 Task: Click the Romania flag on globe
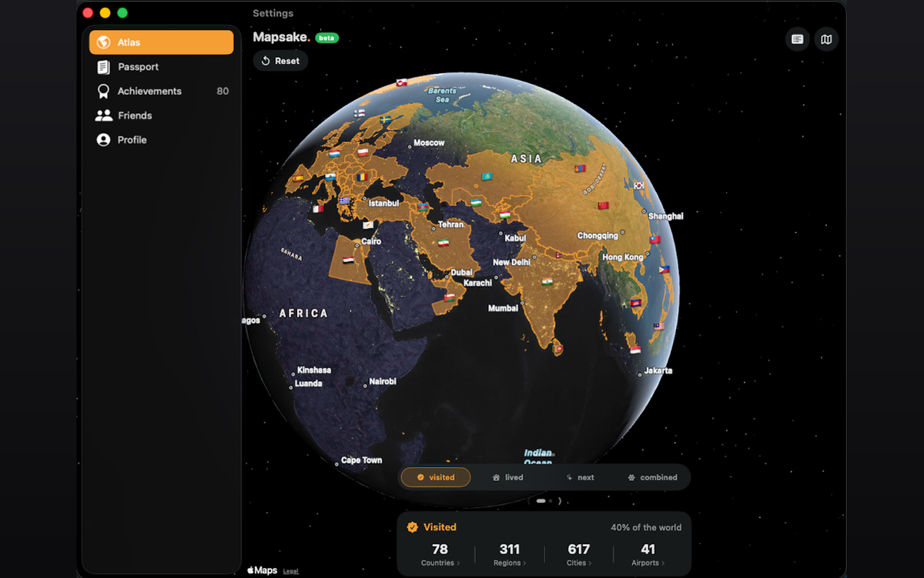click(363, 176)
